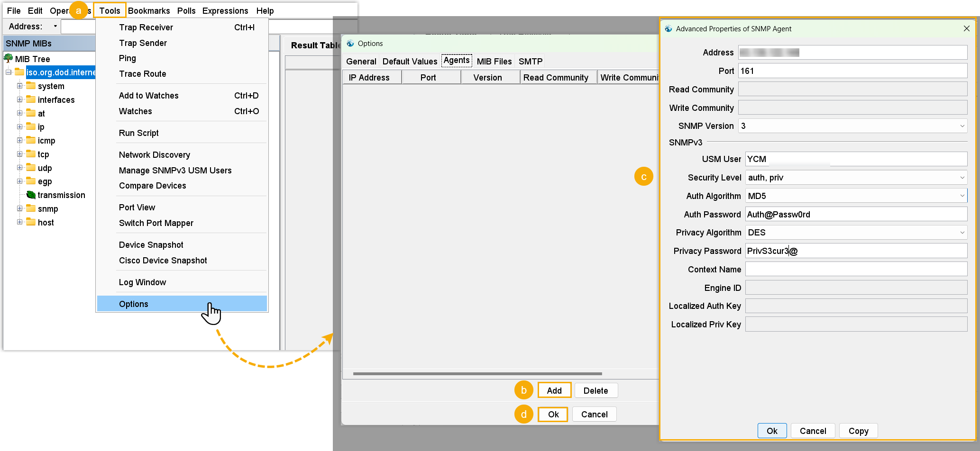Click the transmission leaf node icon
Image resolution: width=980 pixels, height=451 pixels.
point(31,195)
